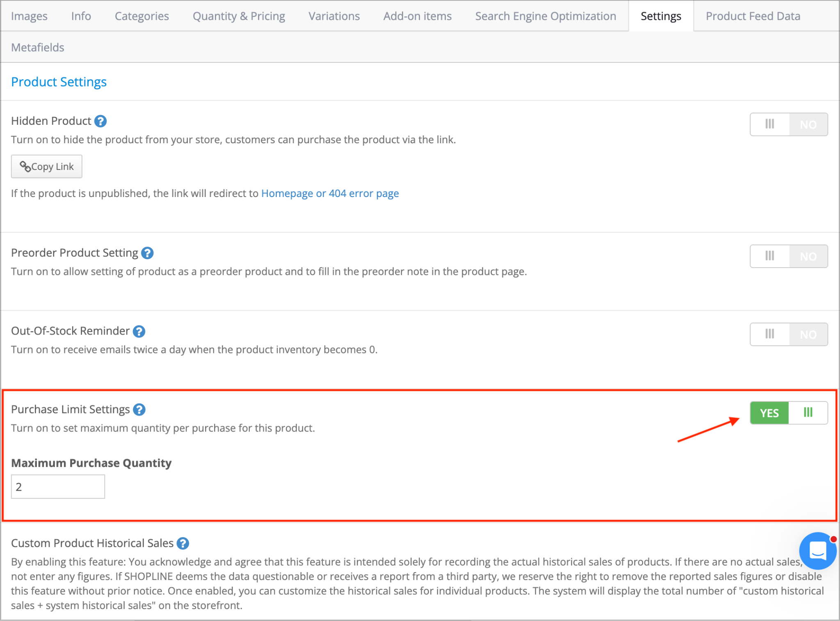Go to the Categories tab
Screen dimensions: 840x621
click(x=142, y=16)
